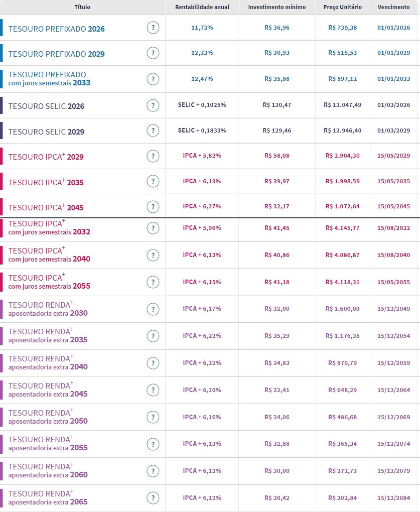
Task: Click question mark beside Tesouro IPCA+ 2029
Action: 153,156
